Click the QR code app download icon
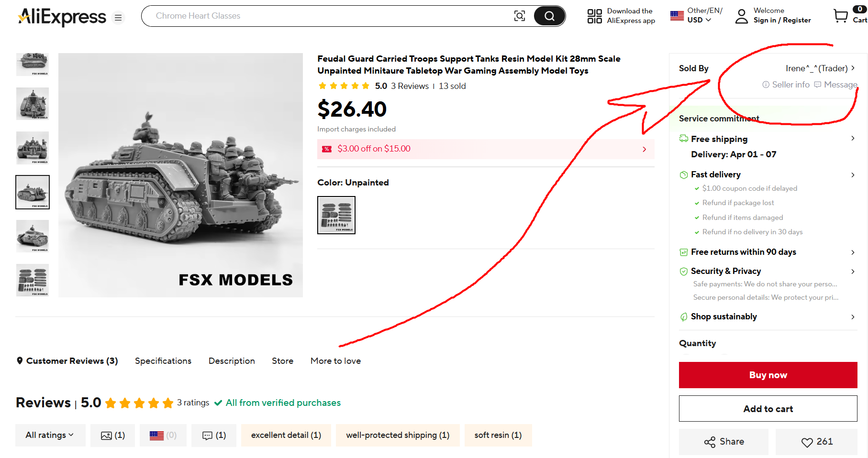Screen dimensions: 868x458 point(594,16)
